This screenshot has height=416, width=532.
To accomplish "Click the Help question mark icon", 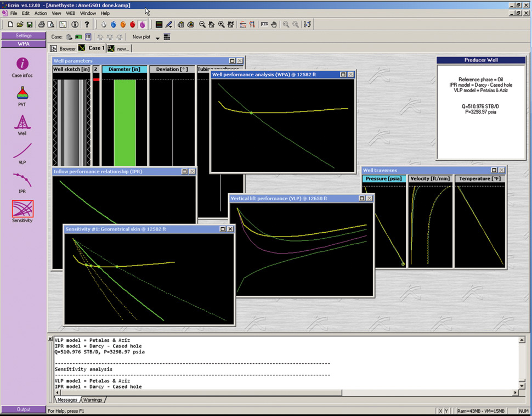I will (87, 25).
